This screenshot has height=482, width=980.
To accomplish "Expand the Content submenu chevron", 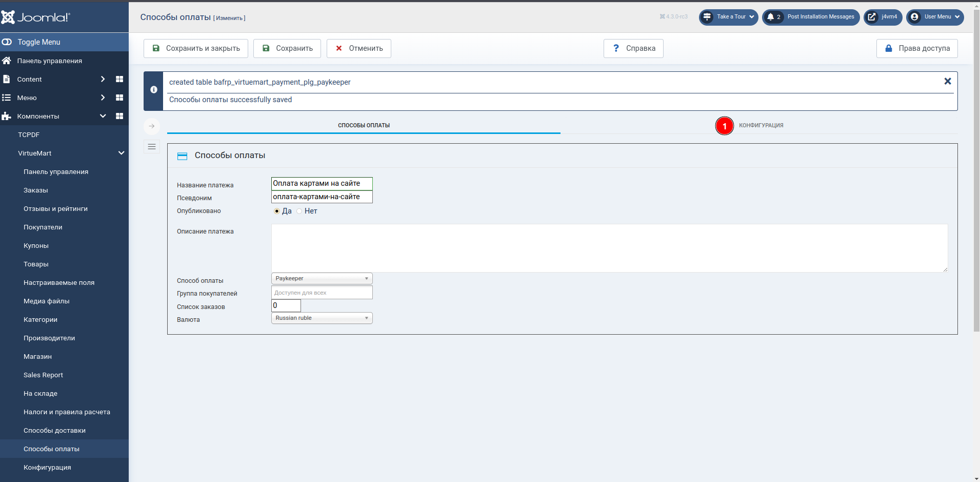I will click(x=103, y=79).
